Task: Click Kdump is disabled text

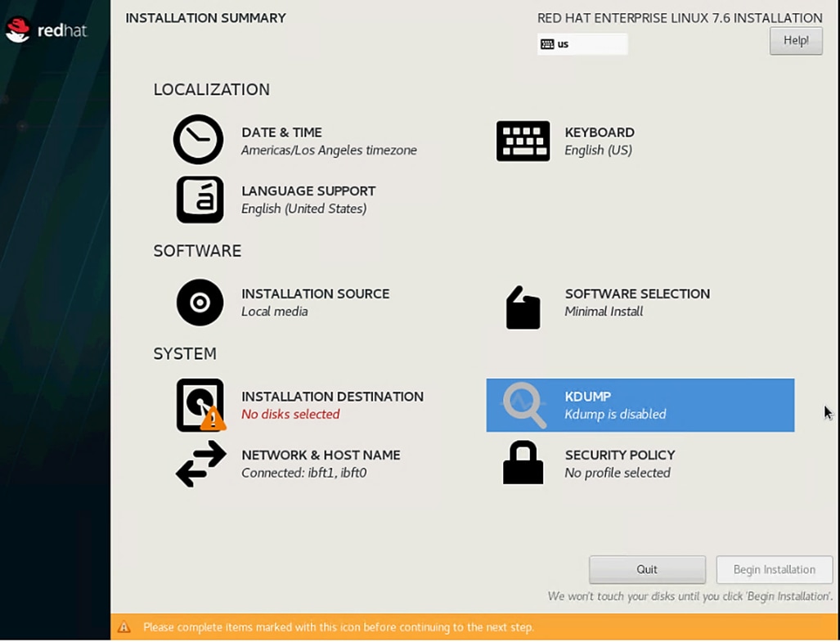Action: click(x=616, y=415)
